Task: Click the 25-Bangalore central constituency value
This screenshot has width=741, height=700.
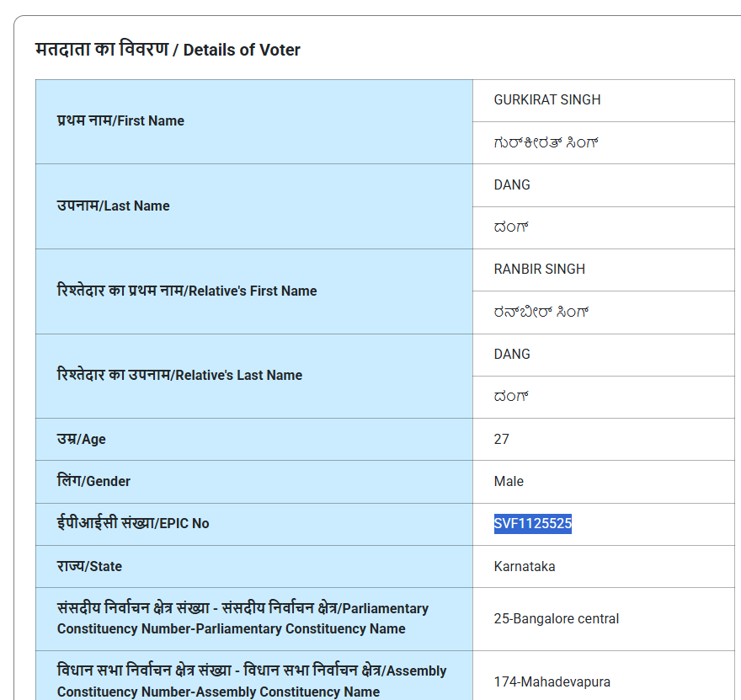Action: [x=557, y=618]
